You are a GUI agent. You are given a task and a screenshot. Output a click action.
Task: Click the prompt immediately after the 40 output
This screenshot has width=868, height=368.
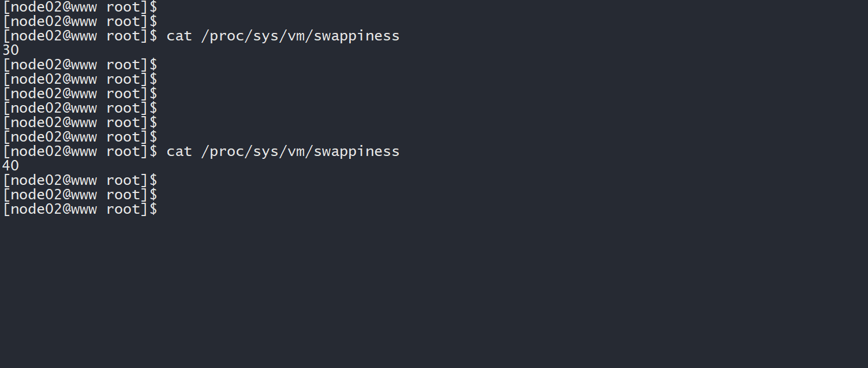[80, 180]
